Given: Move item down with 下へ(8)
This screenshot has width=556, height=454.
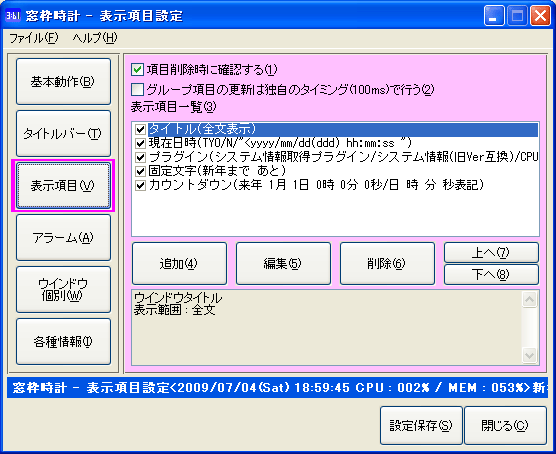Looking at the screenshot, I should coord(491,275).
